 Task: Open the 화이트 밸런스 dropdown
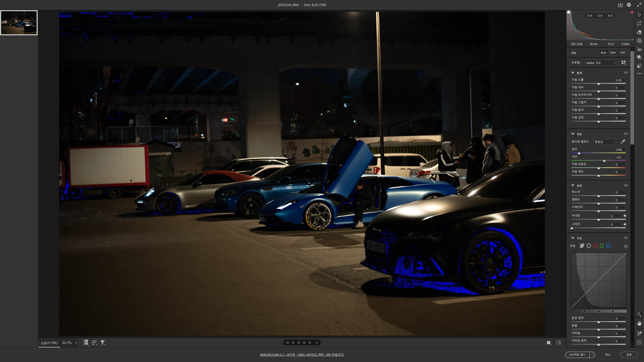pyautogui.click(x=605, y=142)
